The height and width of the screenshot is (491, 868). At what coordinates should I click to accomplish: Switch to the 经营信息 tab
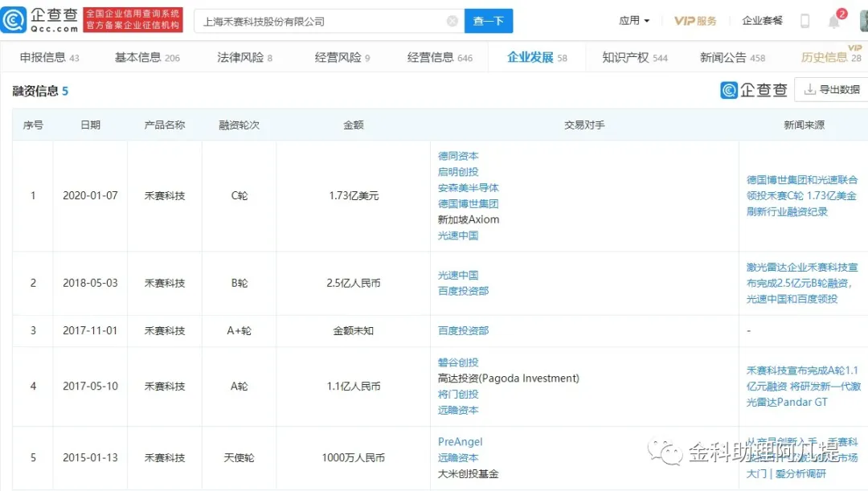tap(440, 57)
